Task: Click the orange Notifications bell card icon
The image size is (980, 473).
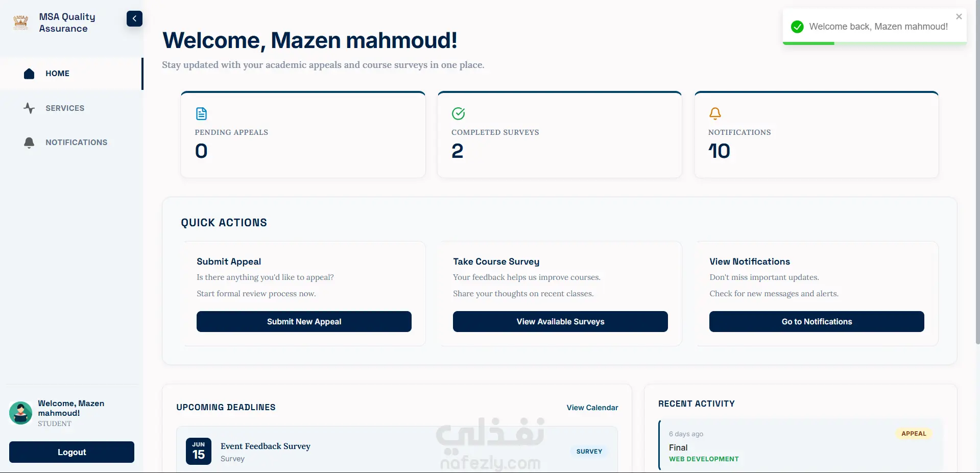Action: 715,113
